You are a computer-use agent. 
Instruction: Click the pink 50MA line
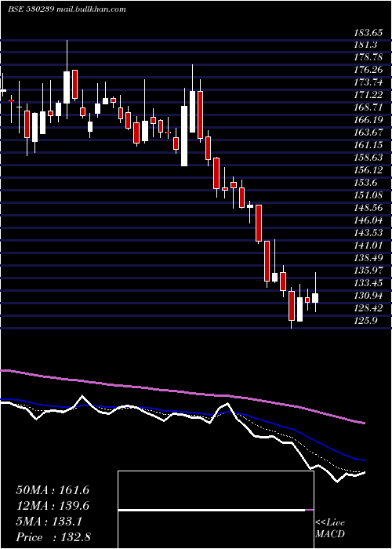tap(182, 392)
